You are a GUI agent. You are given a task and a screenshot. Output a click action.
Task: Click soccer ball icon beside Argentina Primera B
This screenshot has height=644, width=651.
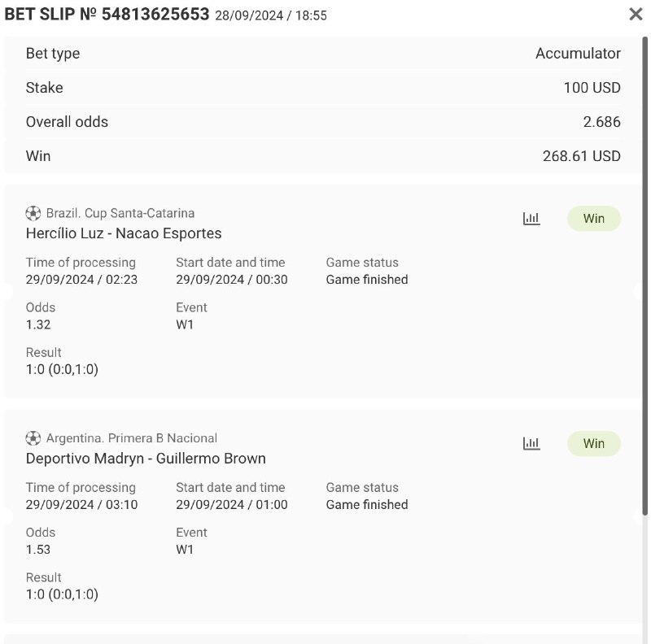coord(33,438)
